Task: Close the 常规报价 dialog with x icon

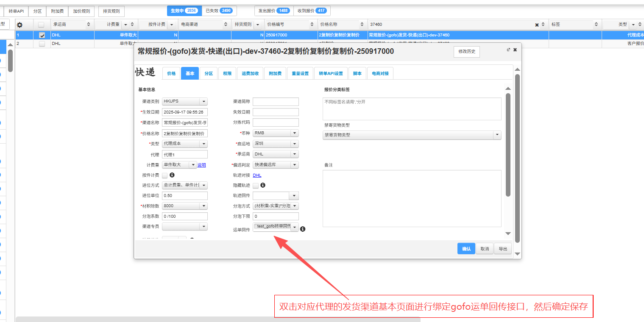Action: 515,50
